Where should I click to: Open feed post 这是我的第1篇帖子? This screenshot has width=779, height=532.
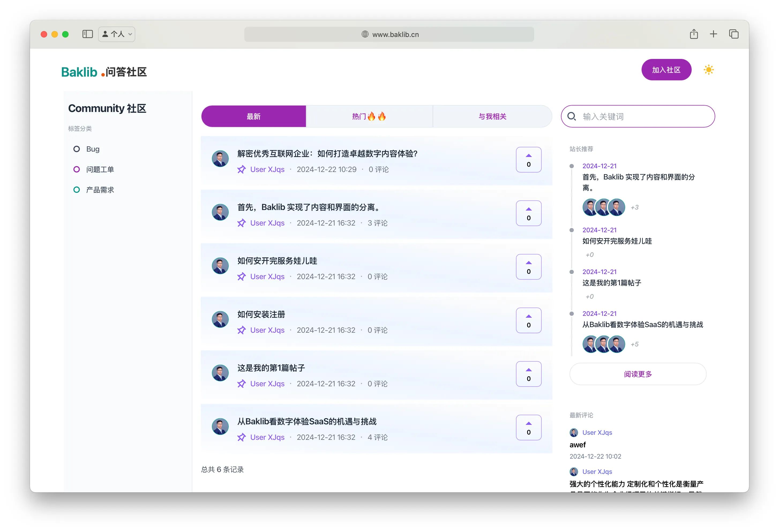coord(271,368)
